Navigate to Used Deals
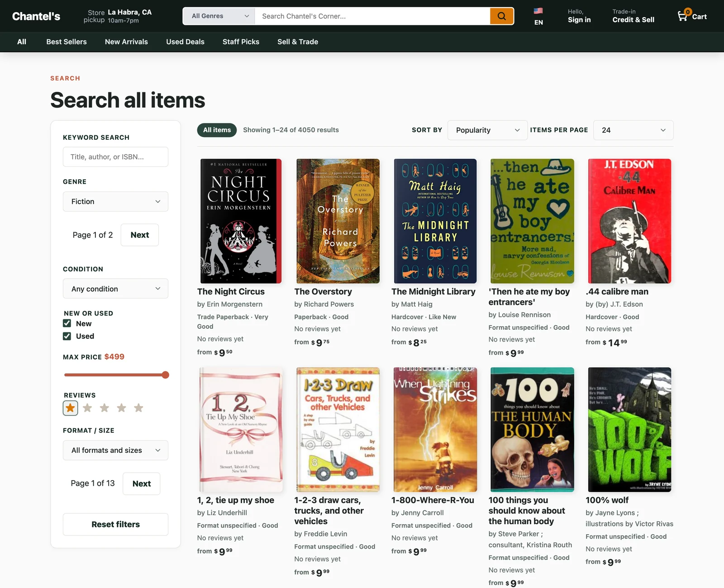The height and width of the screenshot is (588, 724). coord(185,42)
